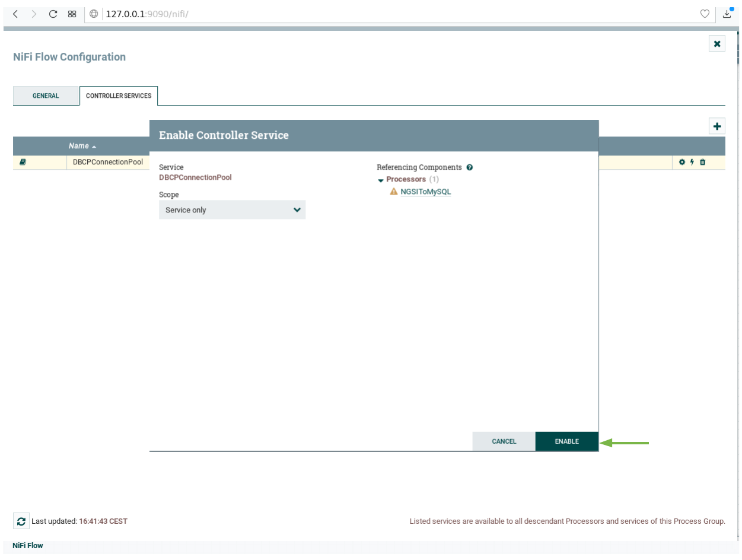Click the browser address bar URL
Image resolution: width=742 pixels, height=560 pixels.
147,14
